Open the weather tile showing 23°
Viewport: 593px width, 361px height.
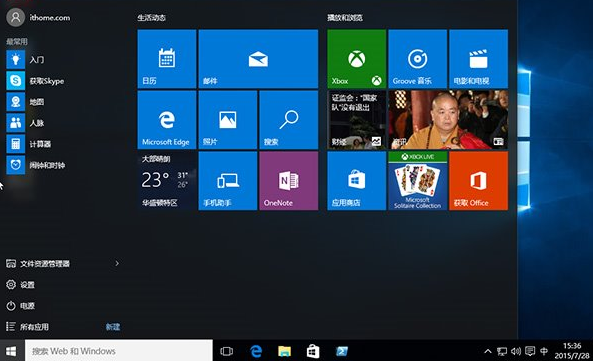coord(167,181)
